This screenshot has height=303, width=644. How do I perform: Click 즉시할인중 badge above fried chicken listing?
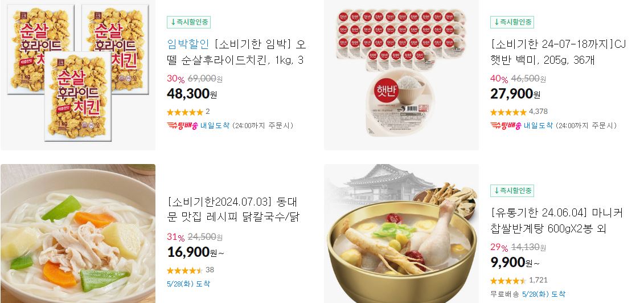(188, 22)
